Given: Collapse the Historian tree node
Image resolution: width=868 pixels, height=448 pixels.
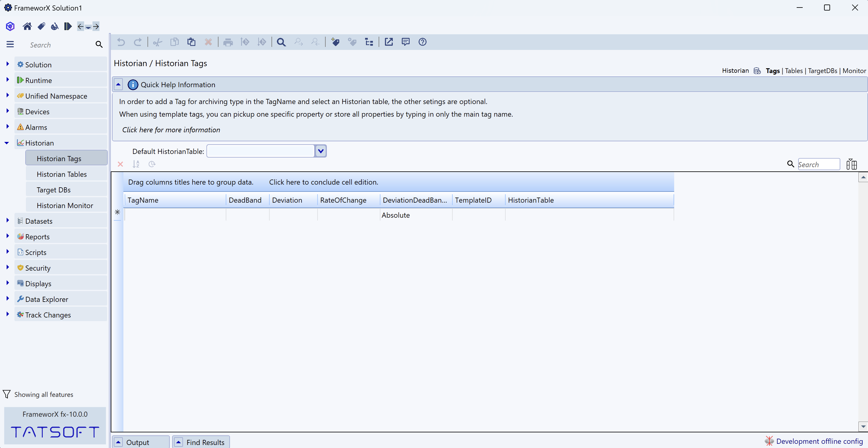Looking at the screenshot, I should tap(7, 143).
